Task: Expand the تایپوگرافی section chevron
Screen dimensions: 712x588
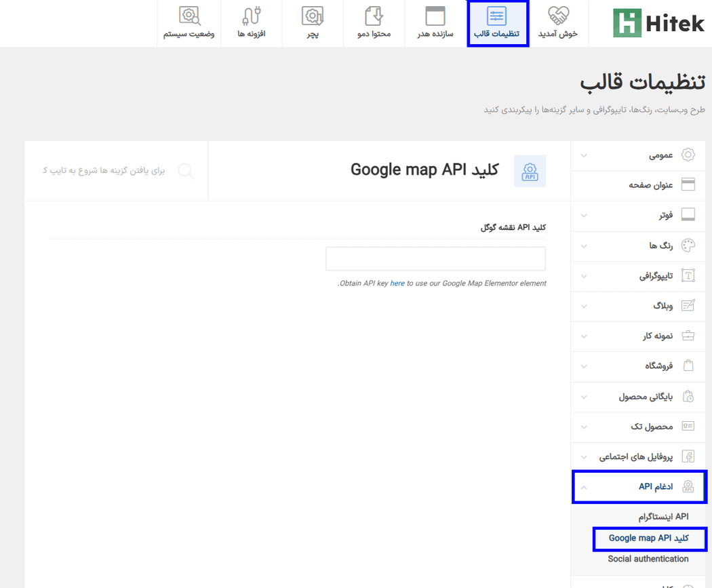Action: coord(584,276)
